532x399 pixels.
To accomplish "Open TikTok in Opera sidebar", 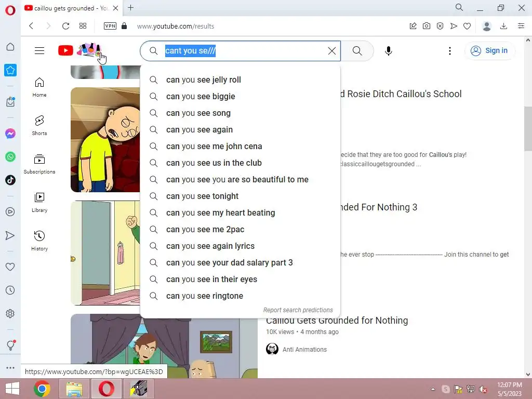I will tap(10, 180).
